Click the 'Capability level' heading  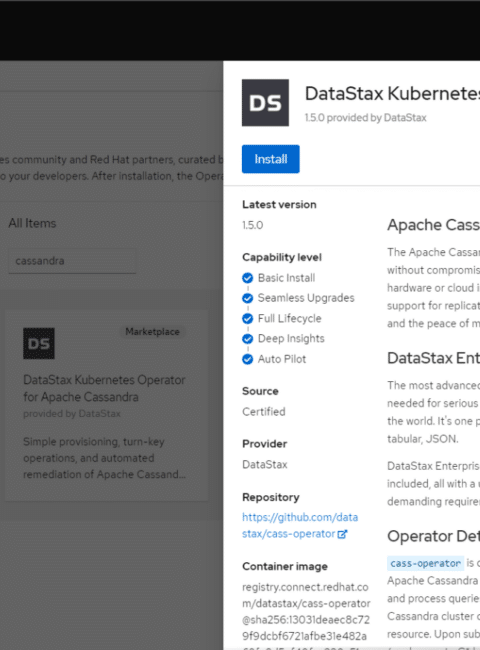coord(282,257)
